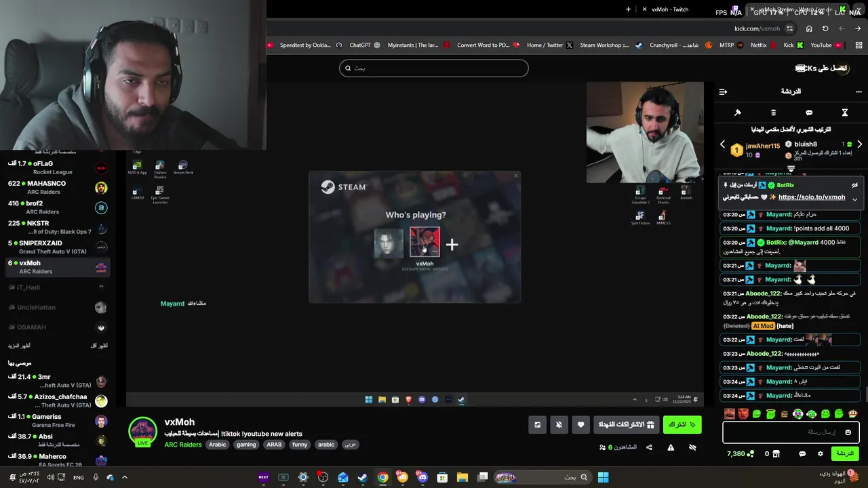Image resolution: width=868 pixels, height=488 pixels.
Task: Expand the leaderboard using the lines handle
Action: (791, 168)
